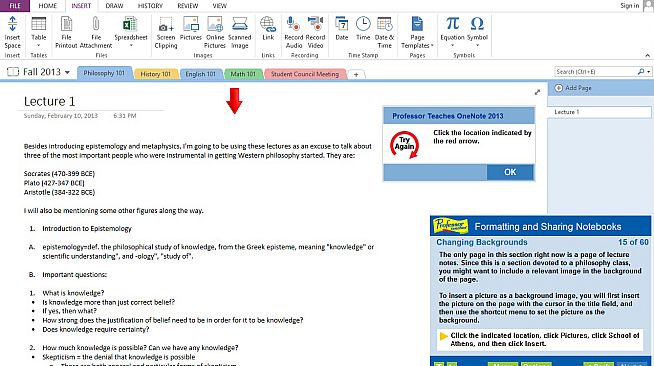
Task: Create a new section with the plus tab
Action: tap(356, 74)
